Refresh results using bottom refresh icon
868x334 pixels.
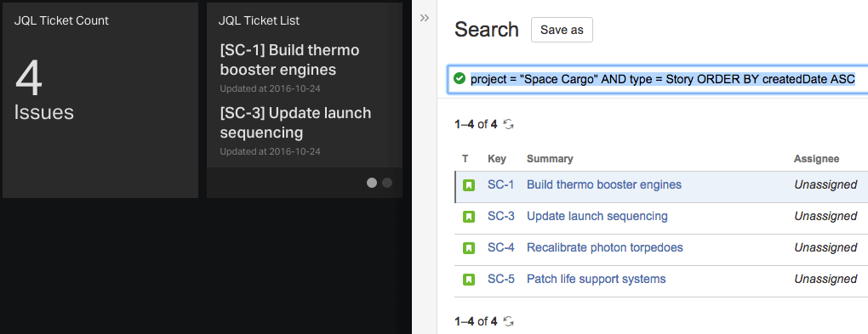[x=509, y=320]
